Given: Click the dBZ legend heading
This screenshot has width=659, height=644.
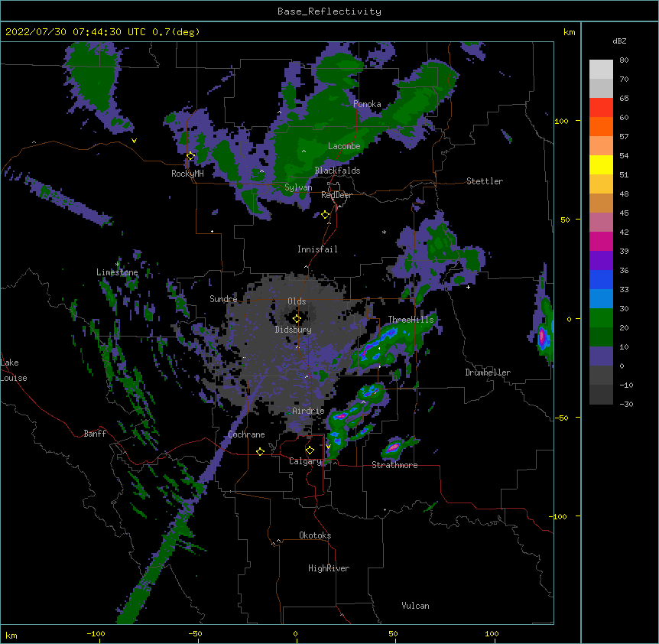Looking at the screenshot, I should pos(619,41).
